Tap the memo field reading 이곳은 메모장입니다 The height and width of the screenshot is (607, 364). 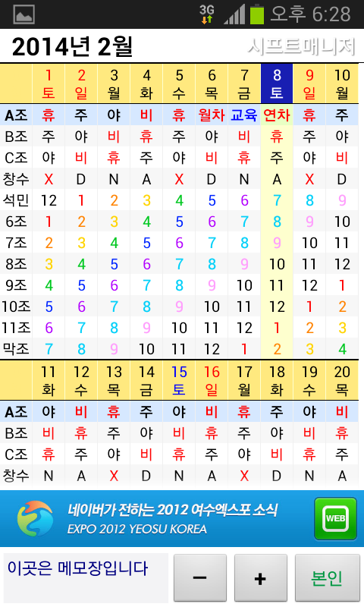[x=86, y=578]
